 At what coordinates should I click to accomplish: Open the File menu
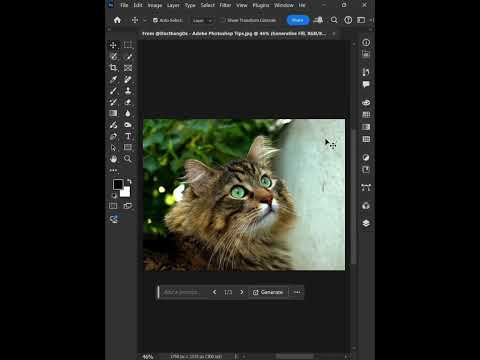[124, 5]
